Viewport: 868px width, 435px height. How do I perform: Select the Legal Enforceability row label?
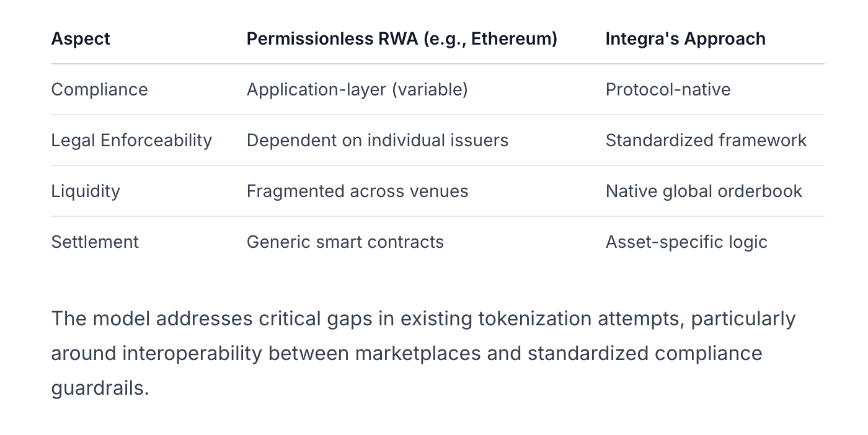131,140
